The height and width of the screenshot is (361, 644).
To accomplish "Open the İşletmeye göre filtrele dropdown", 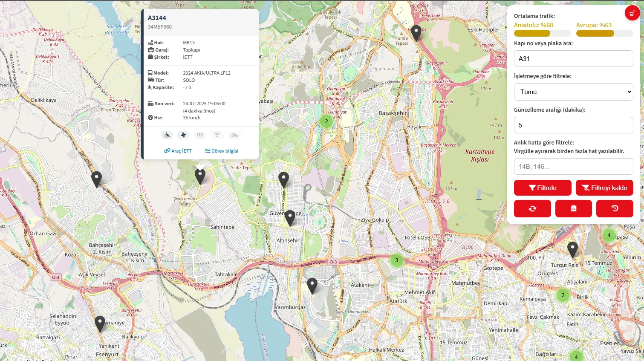I will [x=573, y=92].
